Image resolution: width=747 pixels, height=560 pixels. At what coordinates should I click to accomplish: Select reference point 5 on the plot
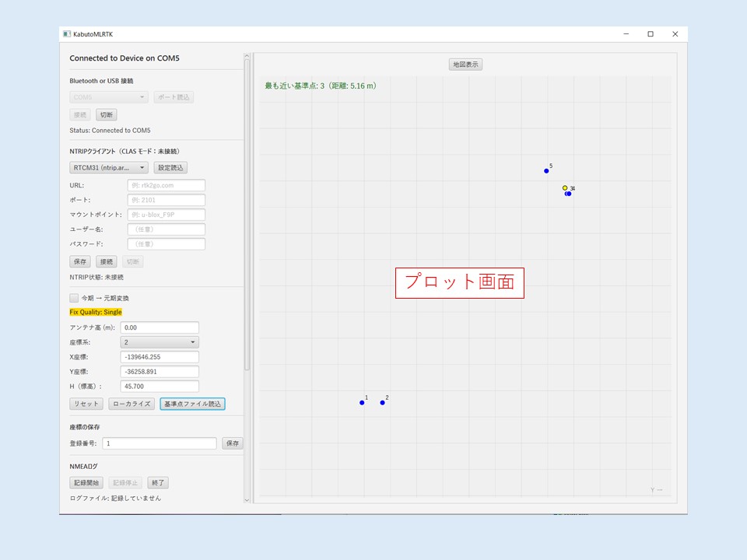click(x=546, y=171)
